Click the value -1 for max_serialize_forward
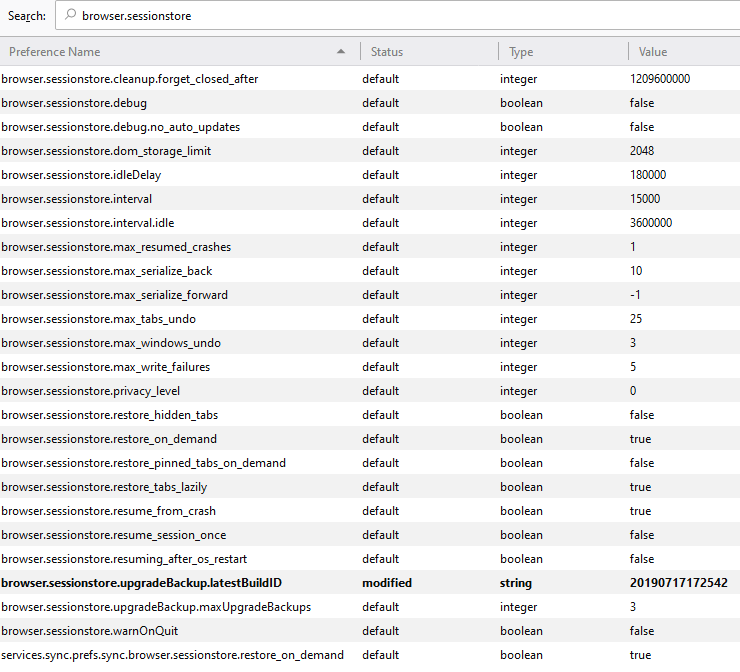 [x=635, y=295]
